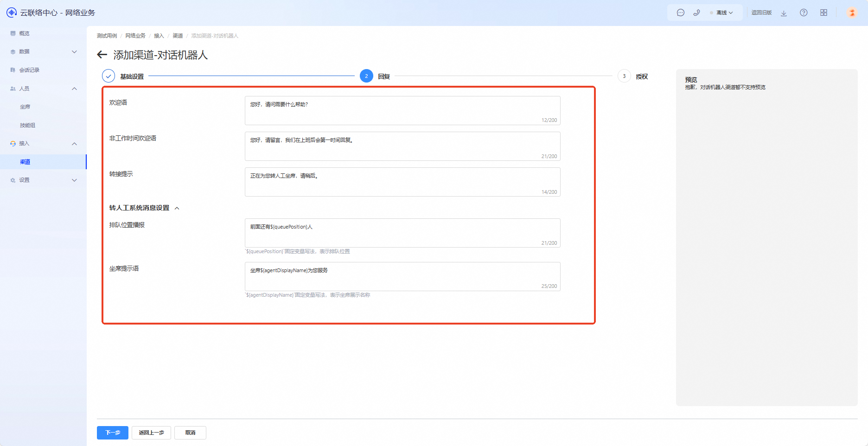The width and height of the screenshot is (868, 446).
Task: Click the 下一步 button
Action: 113,433
